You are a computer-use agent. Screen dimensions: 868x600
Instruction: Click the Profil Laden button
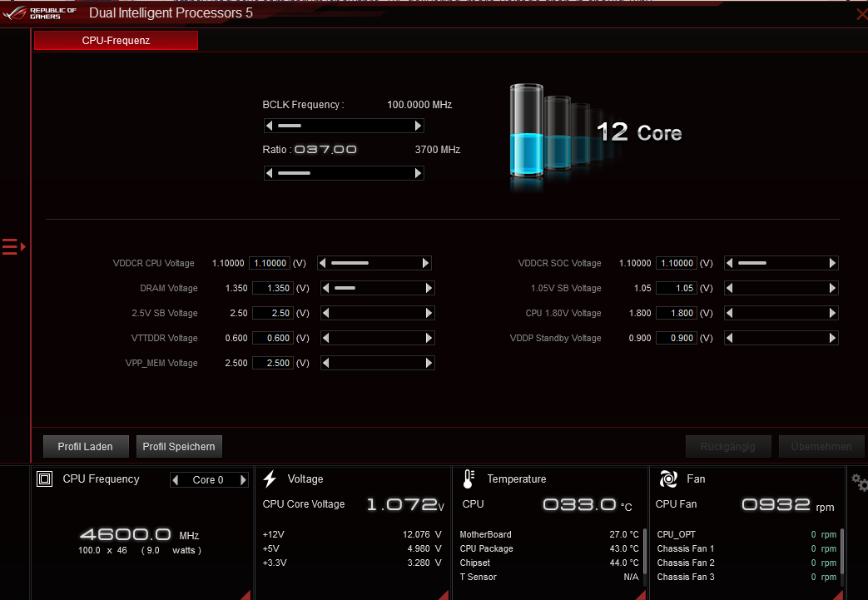[86, 446]
